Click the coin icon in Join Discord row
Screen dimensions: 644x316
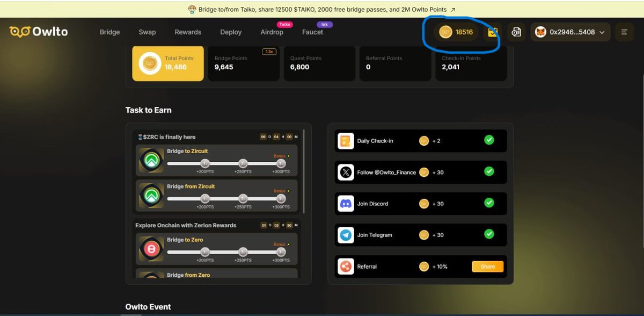(424, 204)
